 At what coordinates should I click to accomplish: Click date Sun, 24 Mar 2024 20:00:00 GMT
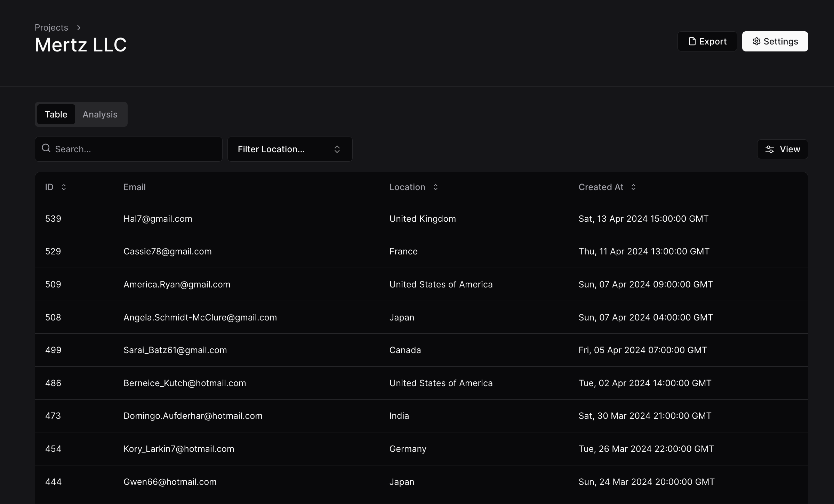[x=647, y=482]
